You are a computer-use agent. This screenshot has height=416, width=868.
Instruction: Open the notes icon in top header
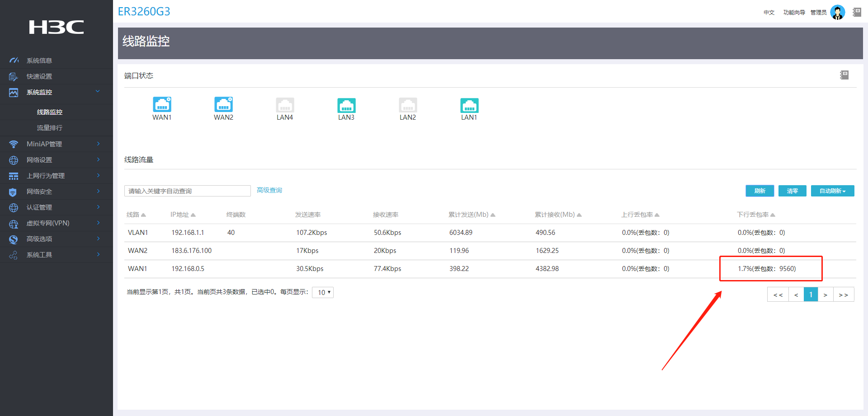(857, 12)
